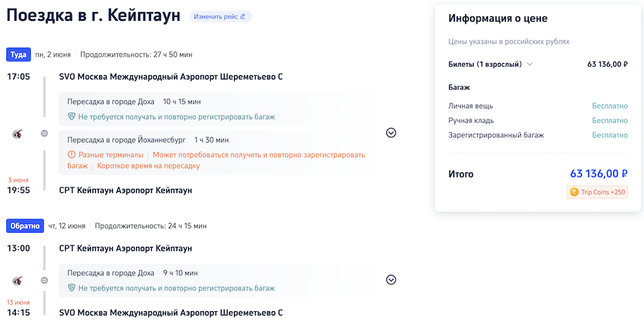Click «Короткое время на пересадку» warning text
The height and width of the screenshot is (322, 644).
(x=148, y=166)
